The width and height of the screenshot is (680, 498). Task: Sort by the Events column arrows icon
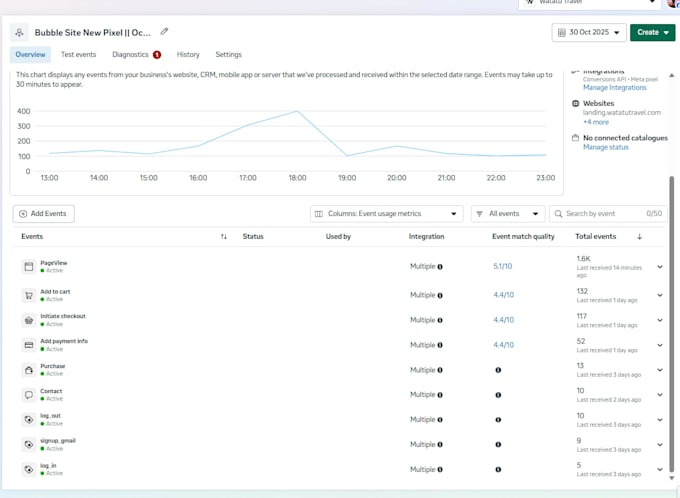click(x=224, y=236)
